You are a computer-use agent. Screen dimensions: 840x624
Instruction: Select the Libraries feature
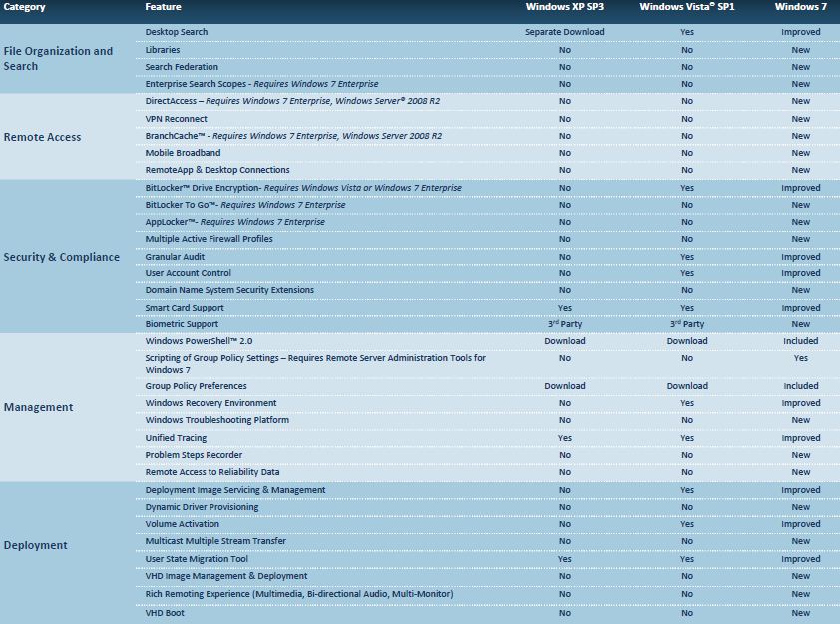coord(163,50)
